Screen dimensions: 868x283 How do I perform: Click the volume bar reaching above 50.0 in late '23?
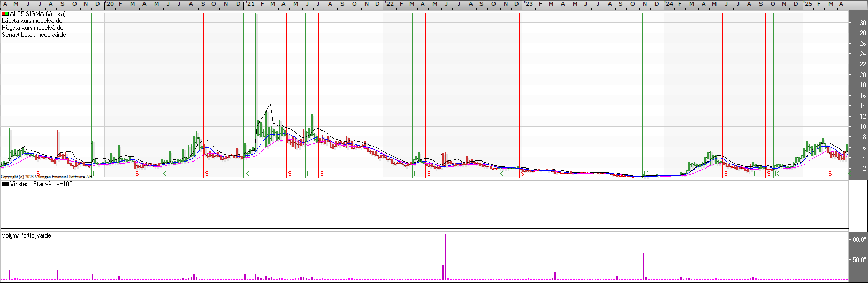coord(643,266)
